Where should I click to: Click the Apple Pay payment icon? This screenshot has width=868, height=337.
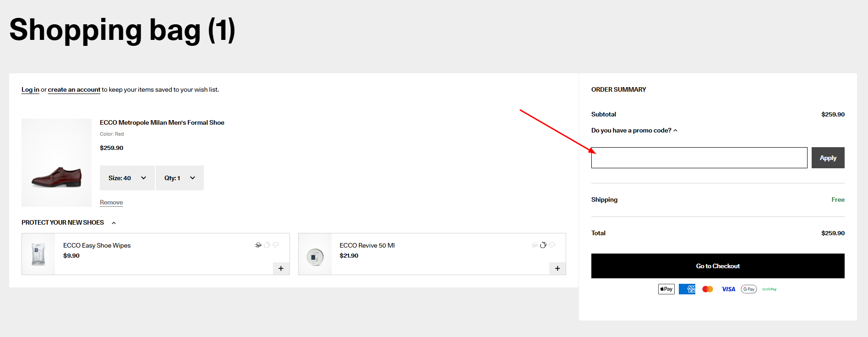pyautogui.click(x=666, y=289)
